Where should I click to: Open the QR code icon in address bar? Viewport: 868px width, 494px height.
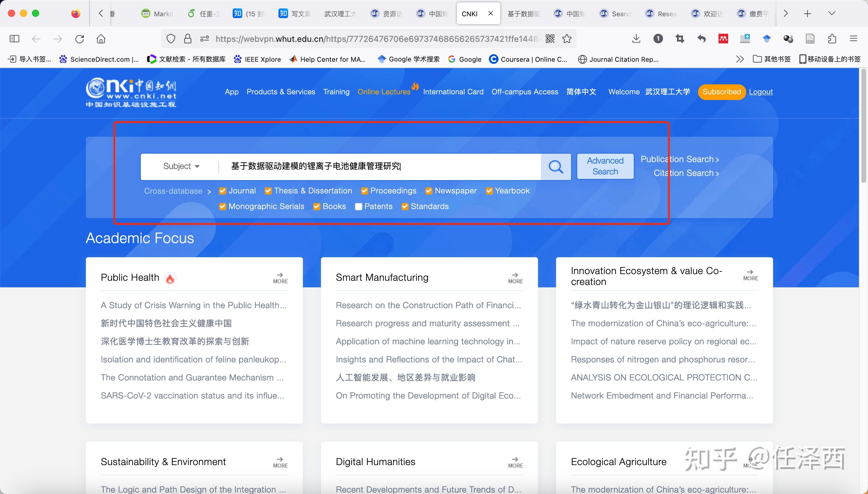coord(550,39)
